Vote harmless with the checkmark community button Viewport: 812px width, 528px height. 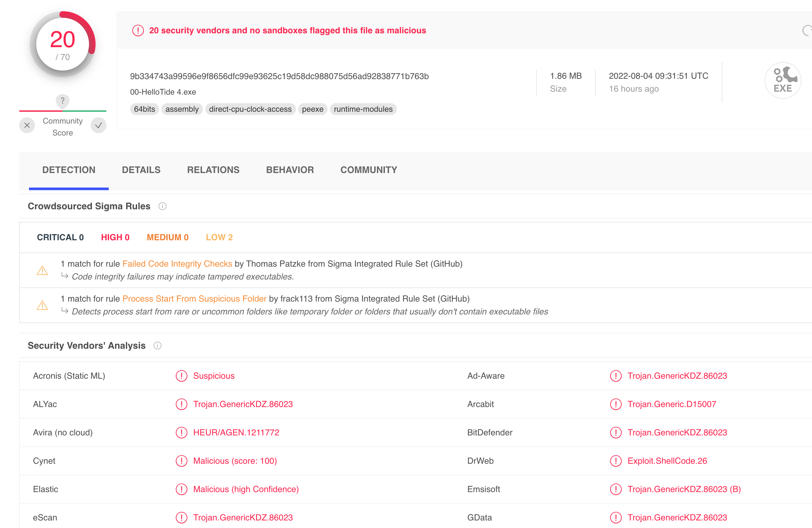(99, 125)
